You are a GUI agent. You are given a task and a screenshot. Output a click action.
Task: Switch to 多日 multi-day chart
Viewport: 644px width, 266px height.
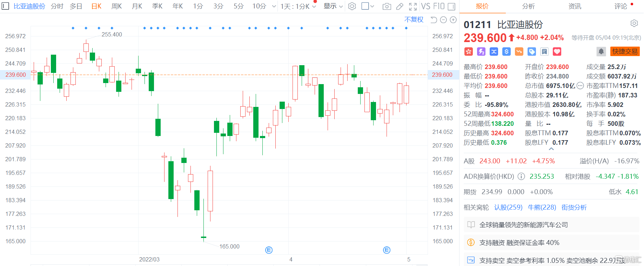[x=76, y=6]
